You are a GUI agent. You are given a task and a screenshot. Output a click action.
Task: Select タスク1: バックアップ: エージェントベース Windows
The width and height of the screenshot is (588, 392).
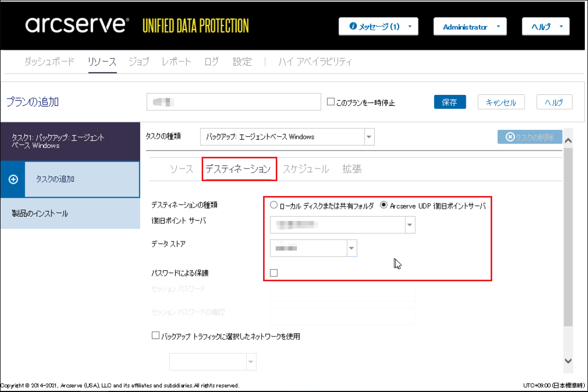click(x=70, y=141)
